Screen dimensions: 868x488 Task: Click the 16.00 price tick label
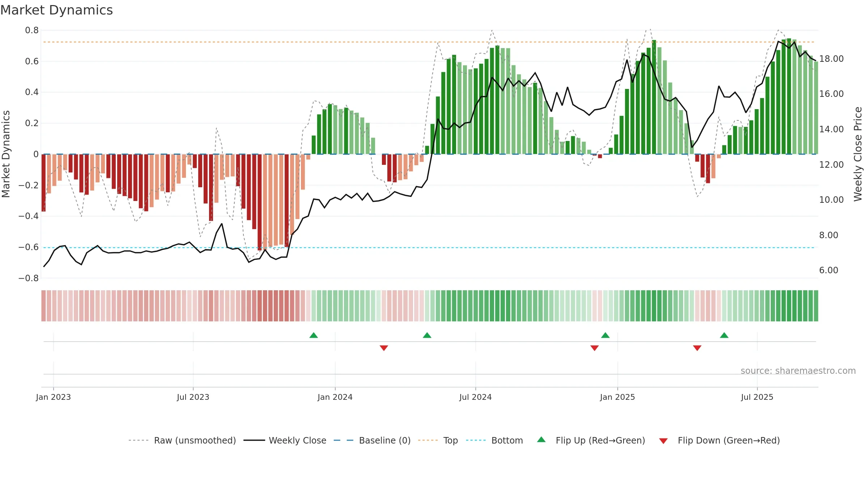(x=831, y=94)
